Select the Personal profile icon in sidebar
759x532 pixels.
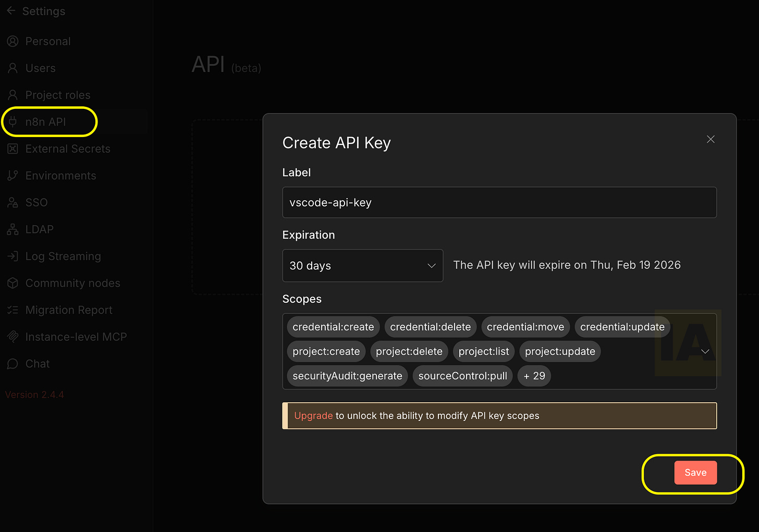pyautogui.click(x=13, y=41)
